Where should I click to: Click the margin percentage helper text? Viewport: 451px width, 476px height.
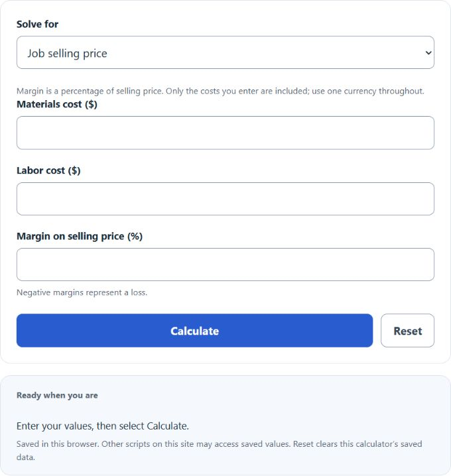pos(220,91)
